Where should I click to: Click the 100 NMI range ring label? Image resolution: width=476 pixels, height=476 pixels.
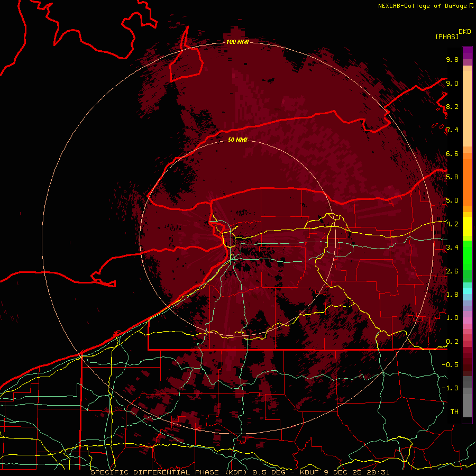(237, 42)
